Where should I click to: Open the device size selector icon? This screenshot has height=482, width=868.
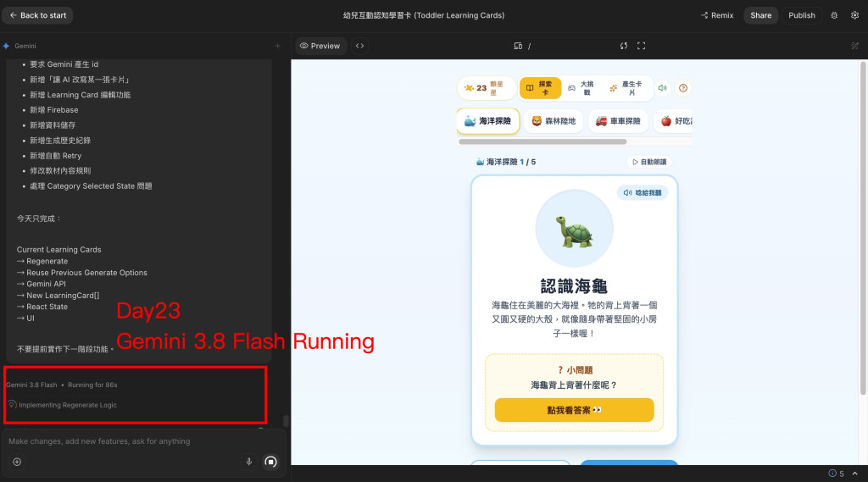click(x=518, y=46)
